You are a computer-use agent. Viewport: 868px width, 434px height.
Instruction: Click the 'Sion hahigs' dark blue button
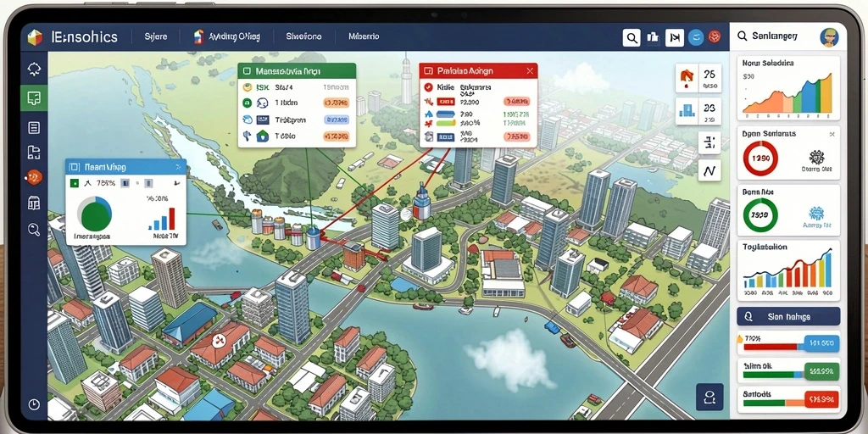pos(788,317)
